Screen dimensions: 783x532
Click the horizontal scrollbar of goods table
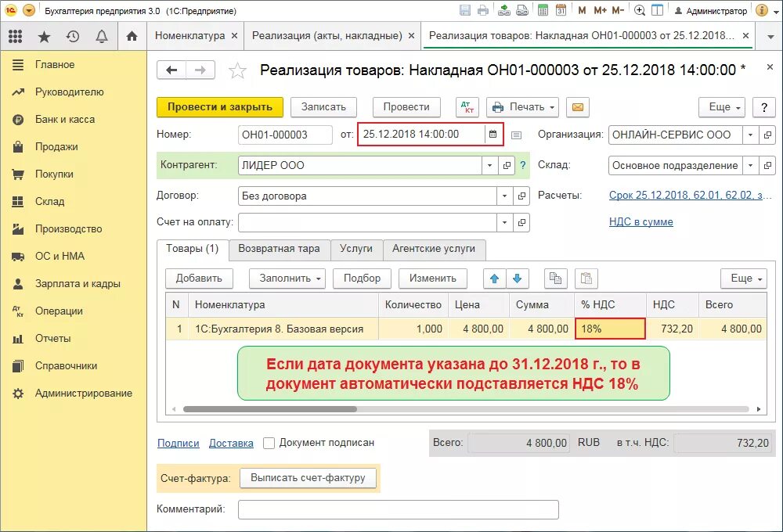(269, 409)
